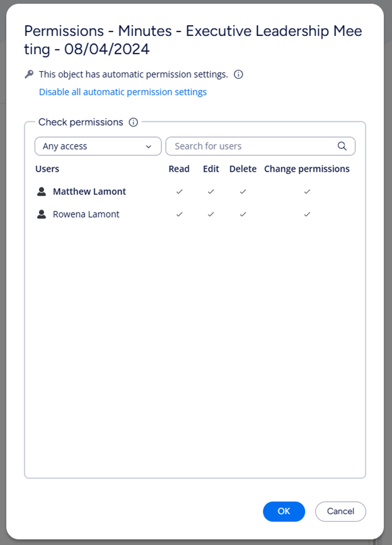This screenshot has width=392, height=545.
Task: Select the Rowena Lamont user name
Action: [86, 214]
